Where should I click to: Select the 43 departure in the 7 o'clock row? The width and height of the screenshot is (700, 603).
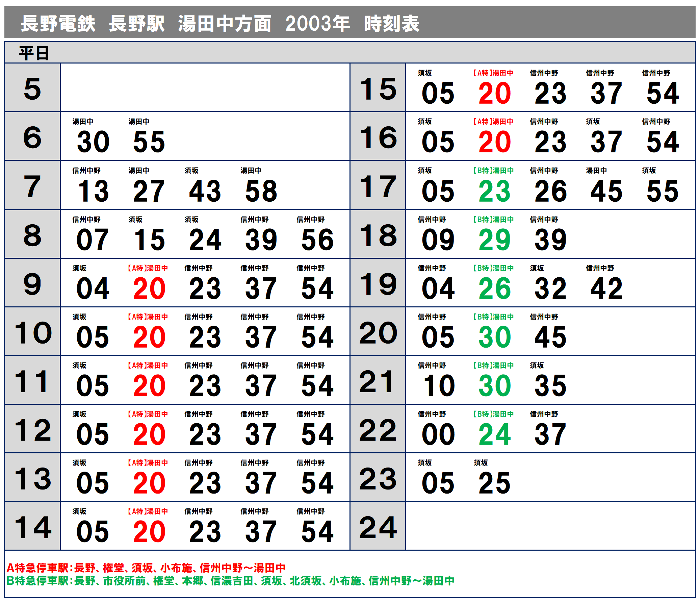[x=205, y=191]
